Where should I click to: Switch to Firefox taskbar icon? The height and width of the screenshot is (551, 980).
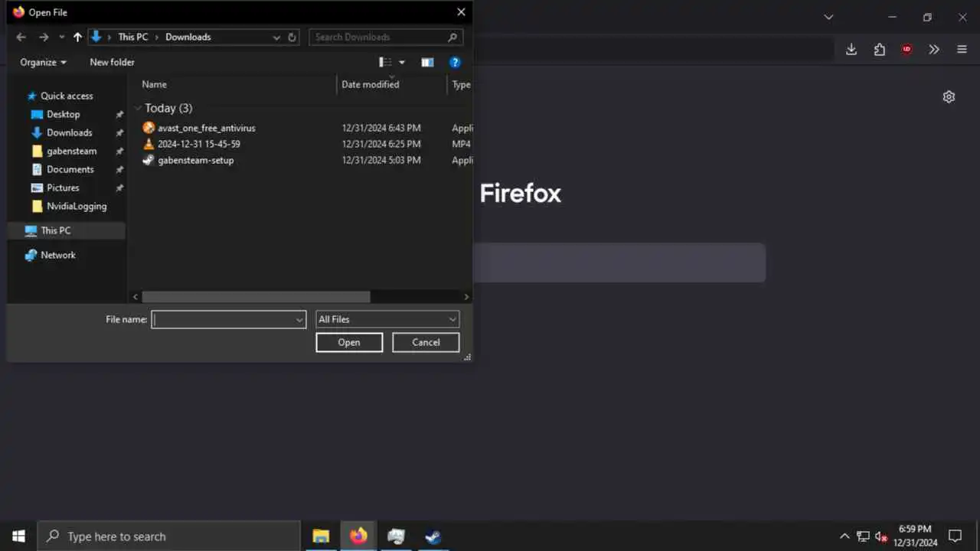358,536
